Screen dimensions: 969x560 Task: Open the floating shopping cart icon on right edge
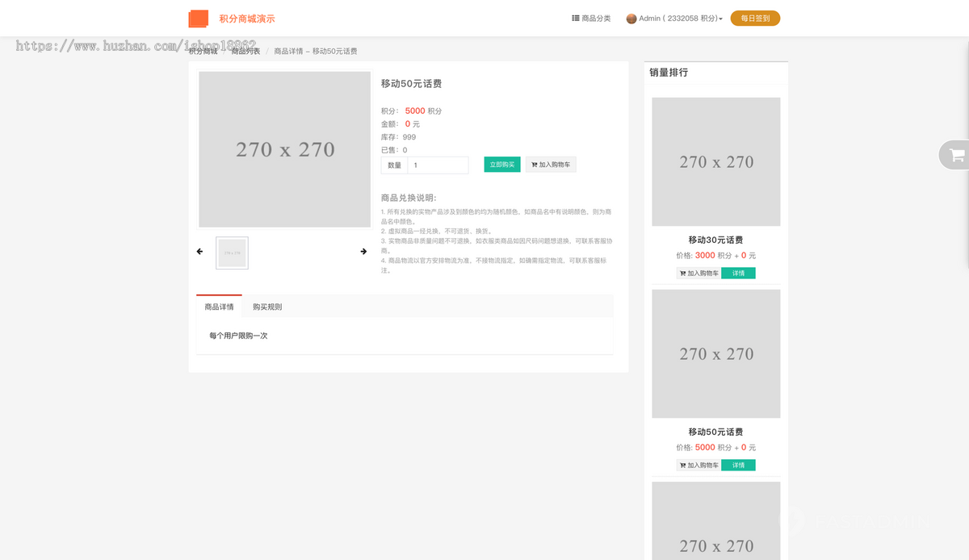tap(957, 155)
